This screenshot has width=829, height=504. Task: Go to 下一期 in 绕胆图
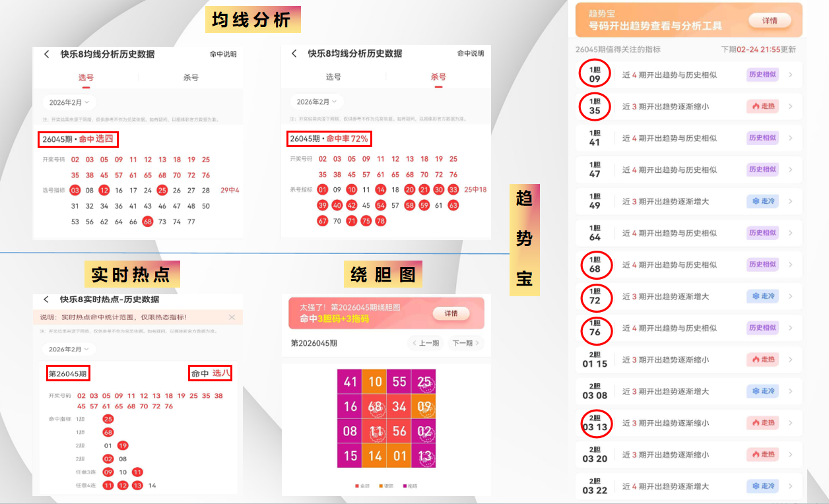[465, 343]
